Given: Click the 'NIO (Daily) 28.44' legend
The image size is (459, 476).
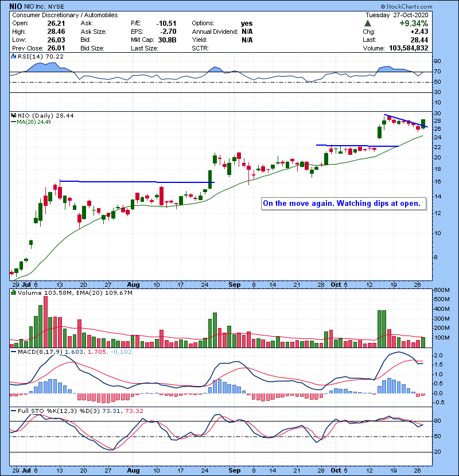Looking at the screenshot, I should coord(45,115).
